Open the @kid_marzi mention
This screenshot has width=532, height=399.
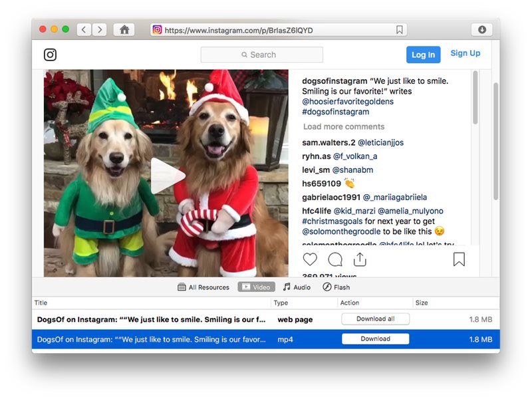coord(354,211)
